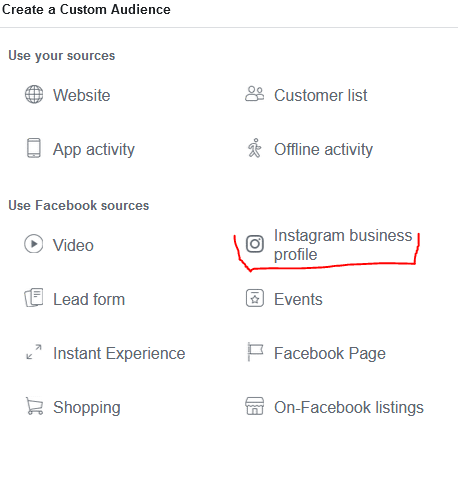Choose Website as audience source
Image resolution: width=458 pixels, height=486 pixels.
click(82, 95)
